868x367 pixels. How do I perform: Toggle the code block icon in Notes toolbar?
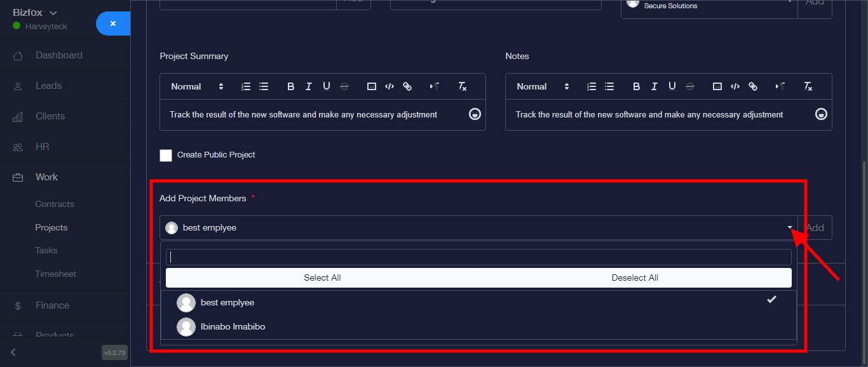click(735, 86)
